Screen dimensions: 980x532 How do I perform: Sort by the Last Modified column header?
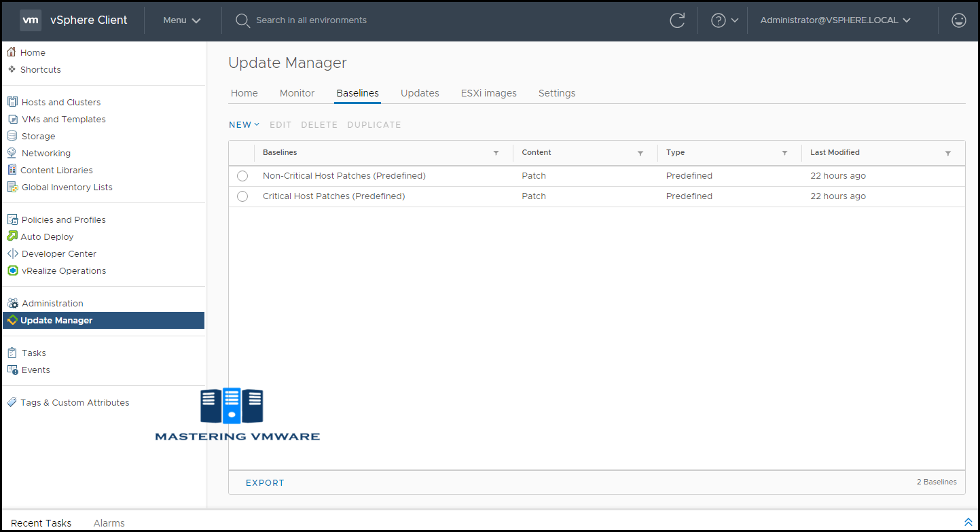tap(835, 153)
